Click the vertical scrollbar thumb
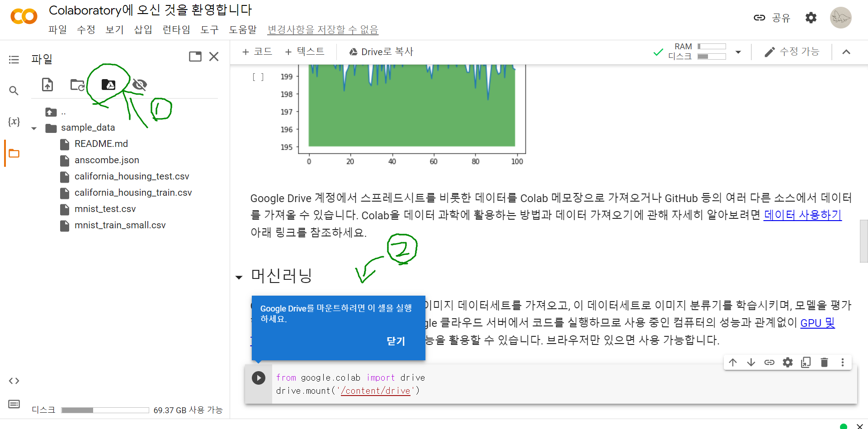Viewport: 868px width, 429px height. click(x=863, y=241)
